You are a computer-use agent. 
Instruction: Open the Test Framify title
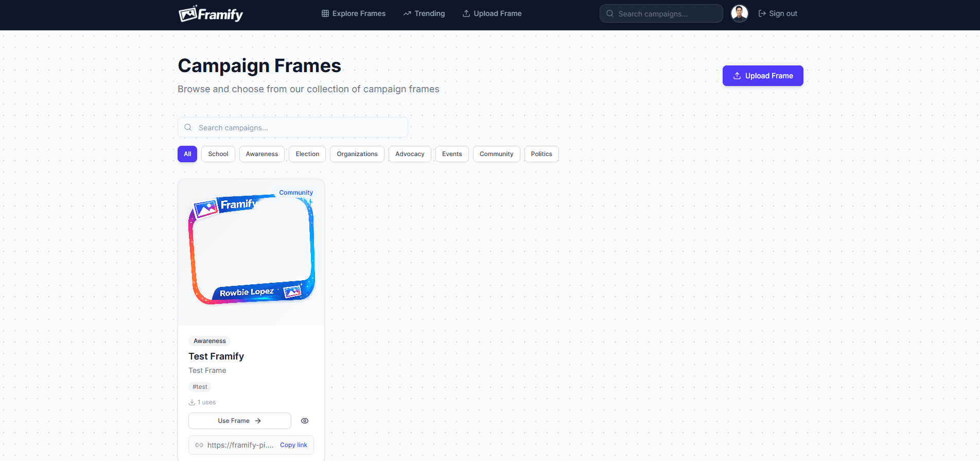[x=216, y=356]
